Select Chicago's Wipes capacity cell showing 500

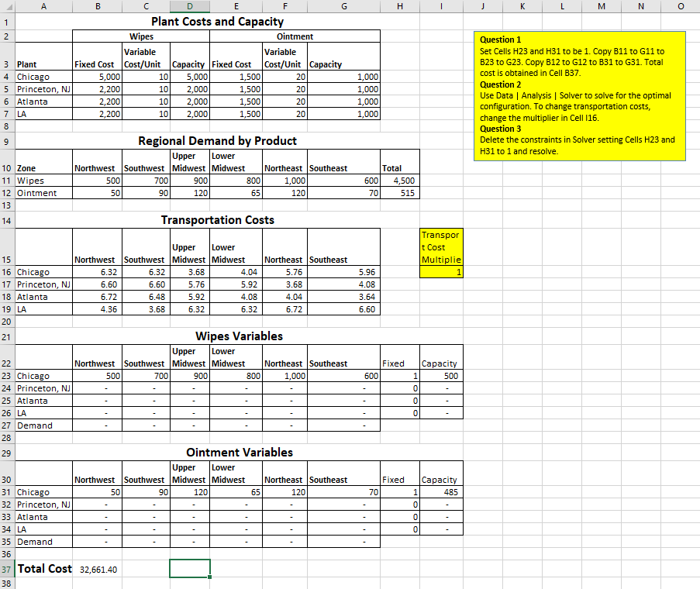coord(440,375)
